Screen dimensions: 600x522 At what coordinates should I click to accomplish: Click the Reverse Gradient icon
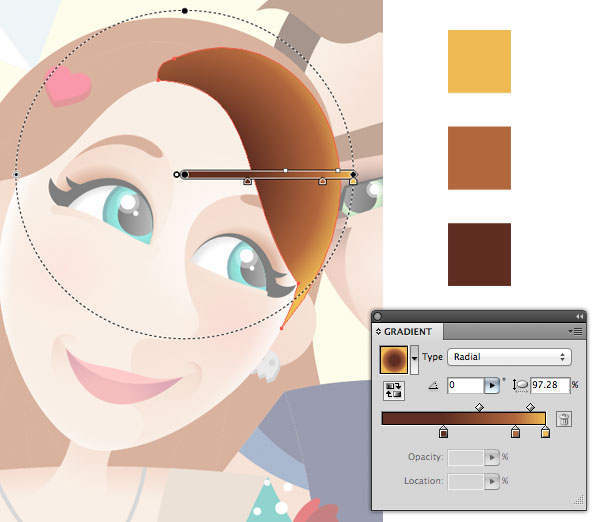(394, 390)
